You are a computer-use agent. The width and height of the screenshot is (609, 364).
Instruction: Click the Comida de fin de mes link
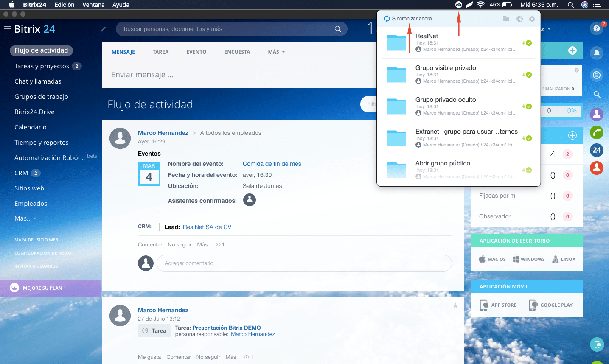[272, 164]
